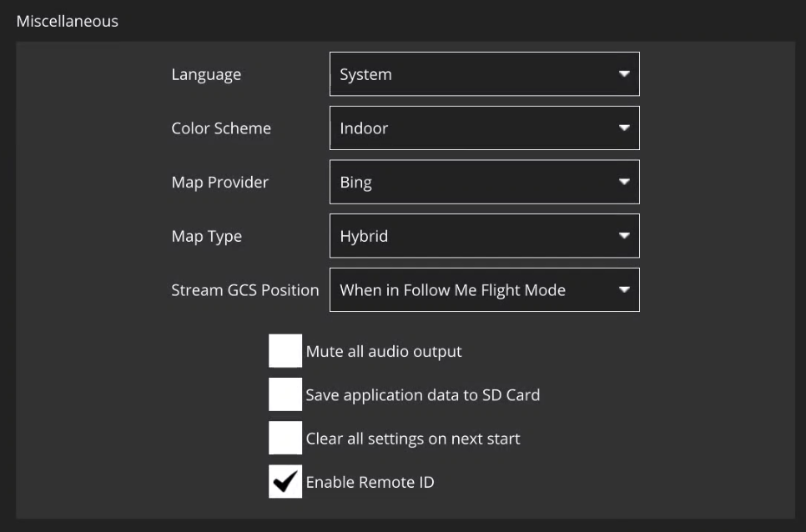Click the "Clear all settings on next start" text

pyautogui.click(x=413, y=439)
